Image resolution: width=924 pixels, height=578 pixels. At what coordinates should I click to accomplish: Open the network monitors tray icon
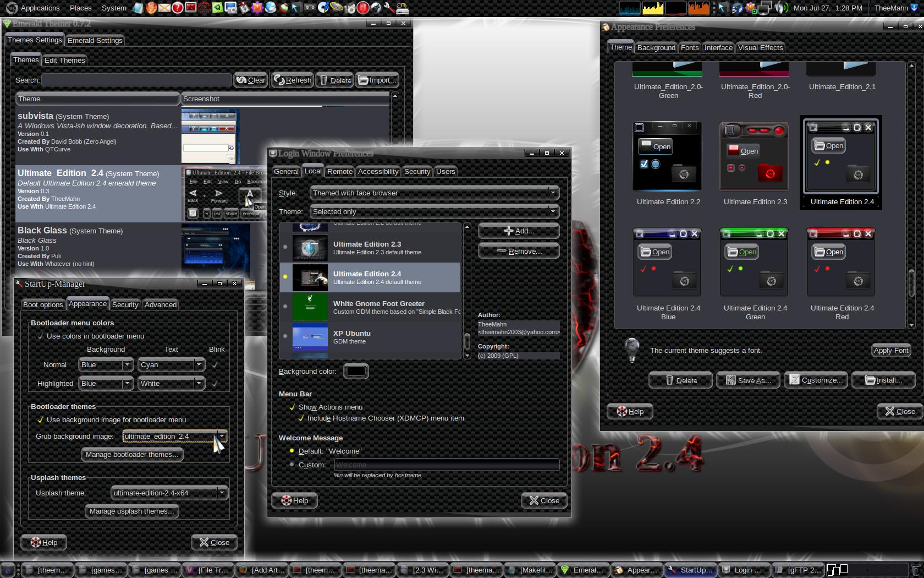pyautogui.click(x=766, y=8)
